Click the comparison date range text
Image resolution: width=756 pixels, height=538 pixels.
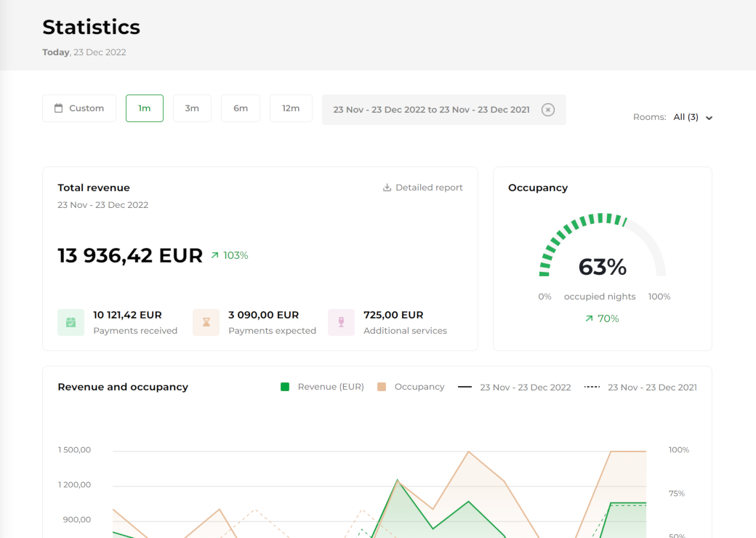431,110
